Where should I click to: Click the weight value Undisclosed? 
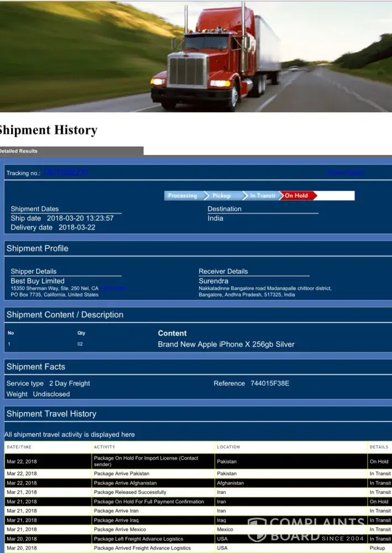tap(51, 394)
